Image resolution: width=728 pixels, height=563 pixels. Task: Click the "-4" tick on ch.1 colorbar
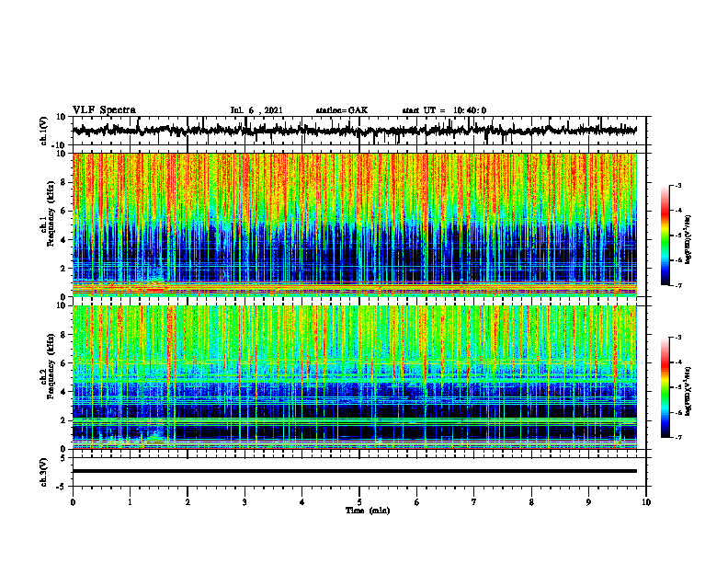(677, 211)
